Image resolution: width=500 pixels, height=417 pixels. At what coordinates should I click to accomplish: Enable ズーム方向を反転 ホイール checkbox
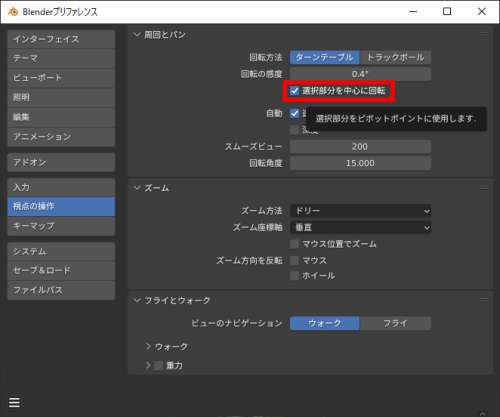[294, 276]
